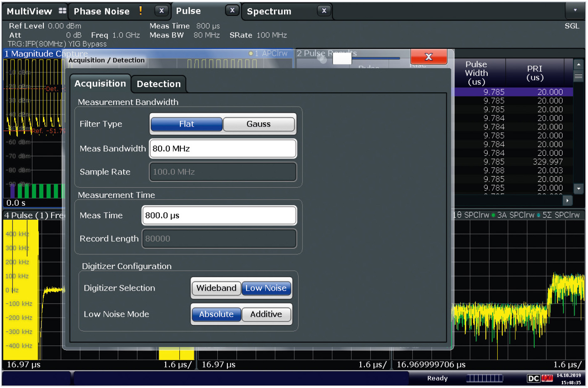The width and height of the screenshot is (588, 388).
Task: Click the 16.969999706 µs axis label
Action: [x=431, y=365]
